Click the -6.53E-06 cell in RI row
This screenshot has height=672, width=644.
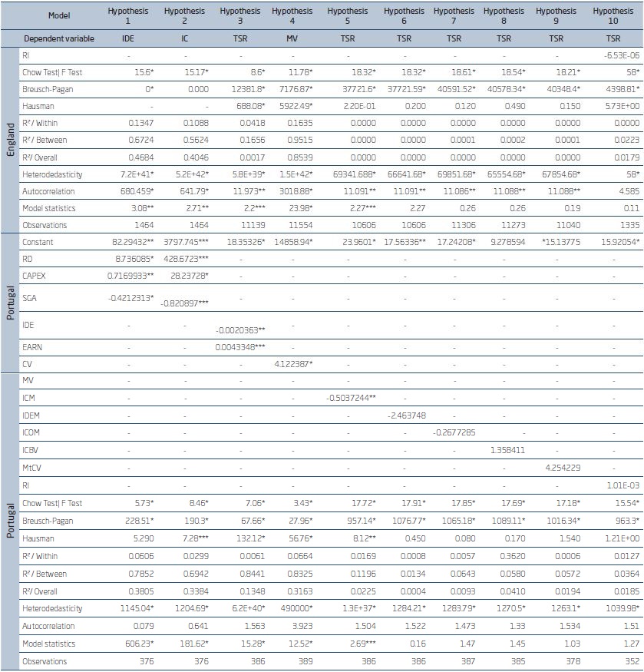tap(612, 57)
